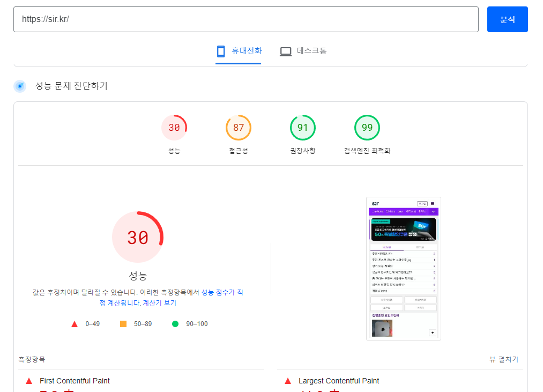
Task: Click the Largest Contentful Paint metric title
Action: (339, 381)
